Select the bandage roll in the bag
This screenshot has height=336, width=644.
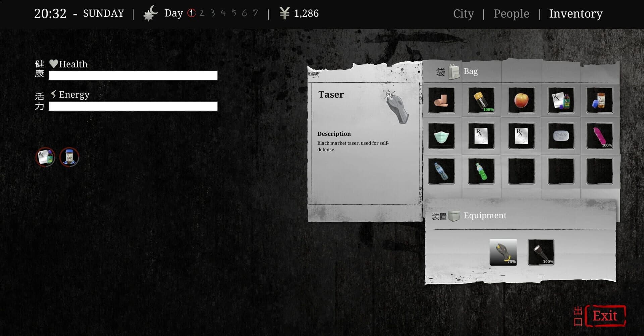(x=441, y=100)
